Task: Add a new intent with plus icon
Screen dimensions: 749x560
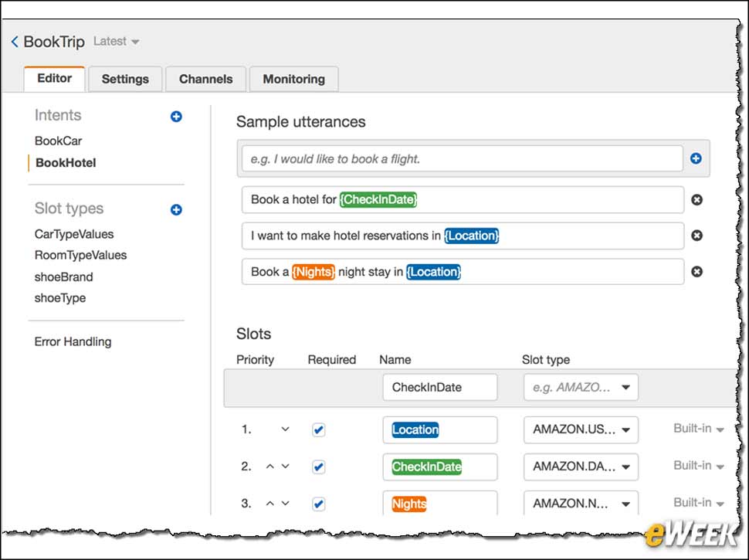Action: pos(176,116)
